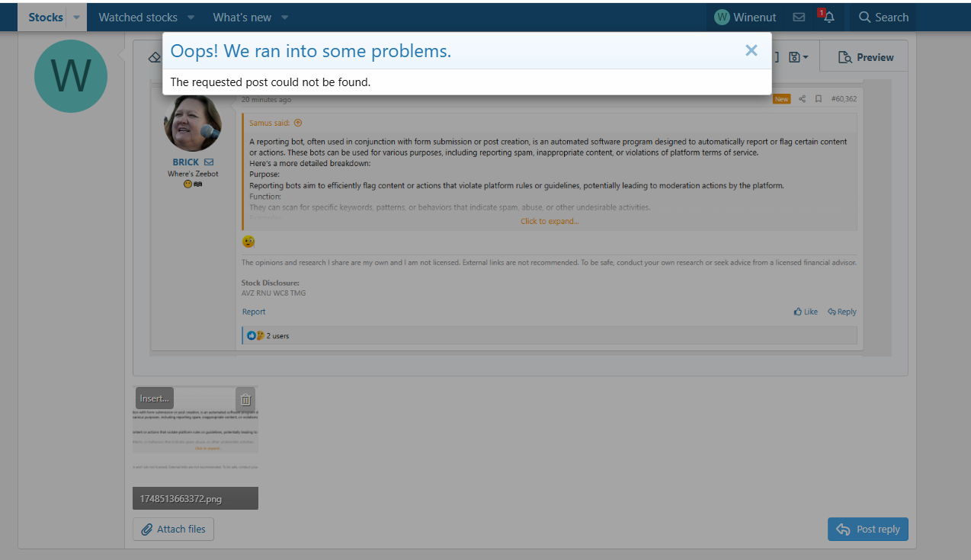Image resolution: width=971 pixels, height=560 pixels.
Task: Close the 'Oops' error dialog
Action: point(751,51)
